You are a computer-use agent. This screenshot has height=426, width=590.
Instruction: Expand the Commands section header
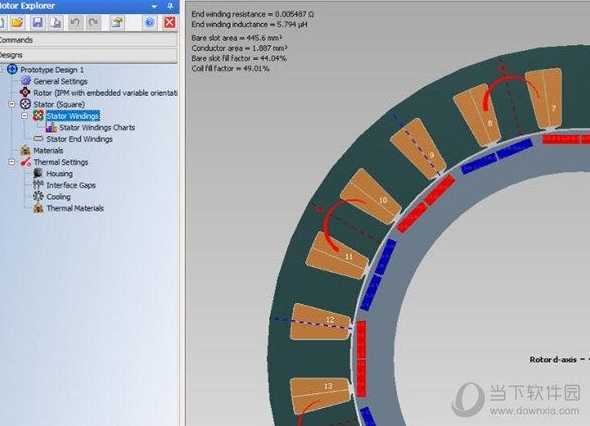[88, 40]
